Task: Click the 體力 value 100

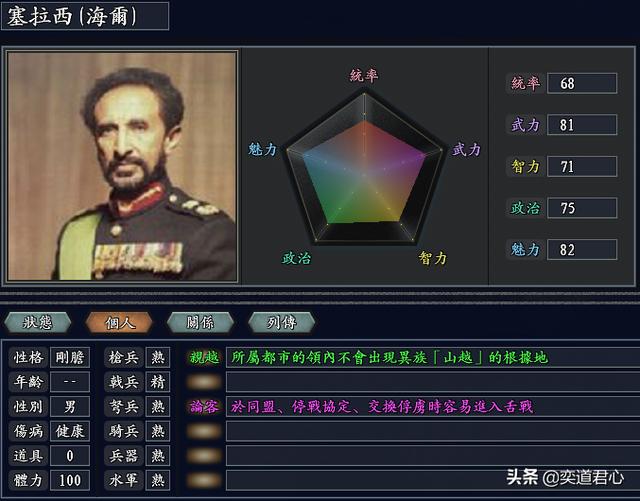Action: [70, 480]
